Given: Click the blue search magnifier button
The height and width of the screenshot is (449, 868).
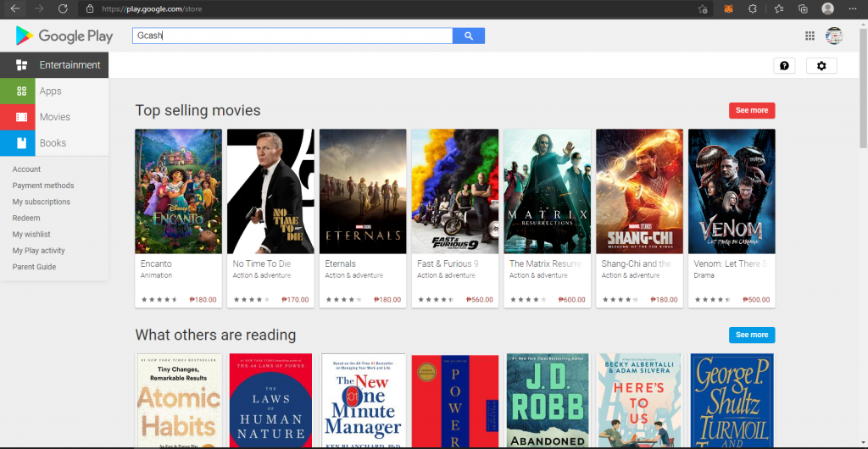Looking at the screenshot, I should point(469,36).
